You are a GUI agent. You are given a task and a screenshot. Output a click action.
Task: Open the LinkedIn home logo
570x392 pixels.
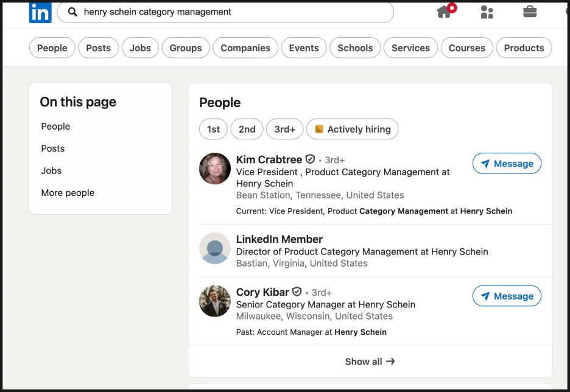pyautogui.click(x=40, y=13)
